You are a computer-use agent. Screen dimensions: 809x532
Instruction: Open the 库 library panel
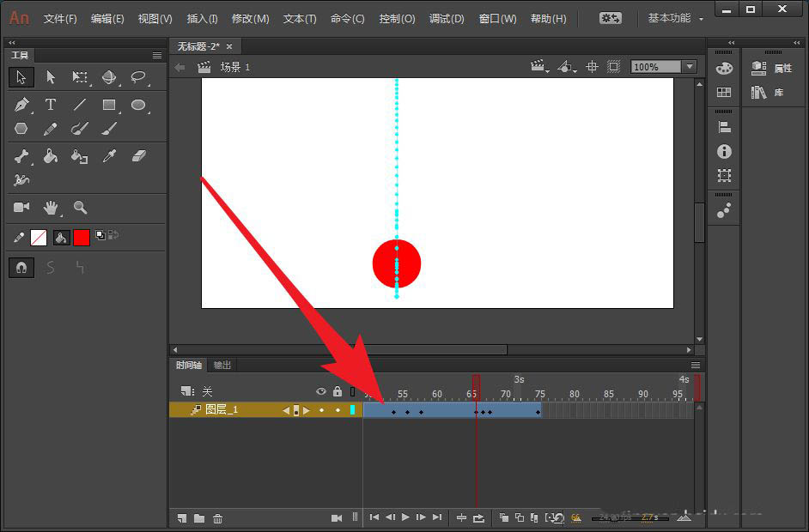pos(768,93)
